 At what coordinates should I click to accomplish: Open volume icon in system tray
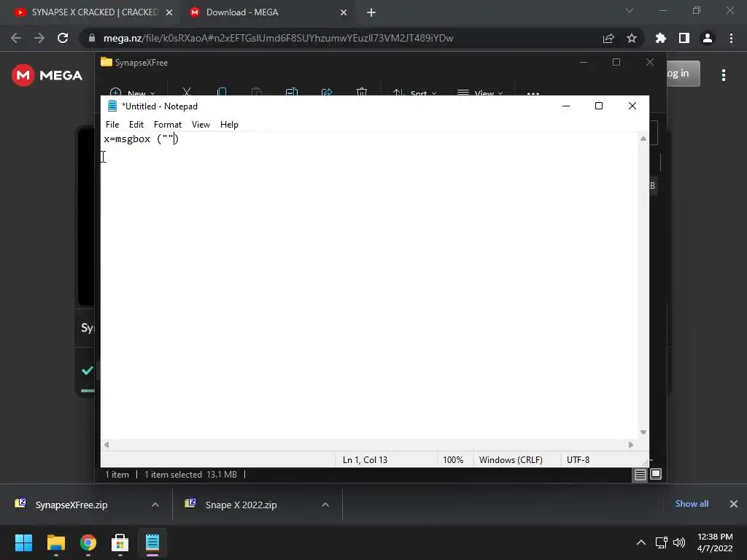pos(679,542)
